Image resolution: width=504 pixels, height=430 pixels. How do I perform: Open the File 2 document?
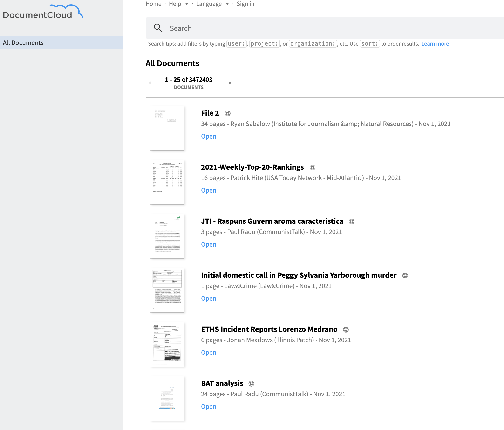(x=209, y=136)
